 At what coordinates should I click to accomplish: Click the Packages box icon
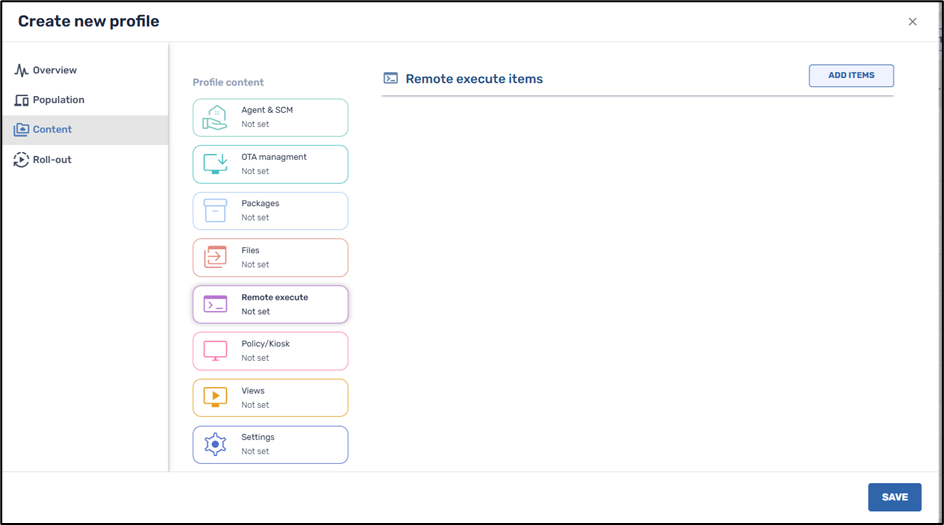(215, 210)
